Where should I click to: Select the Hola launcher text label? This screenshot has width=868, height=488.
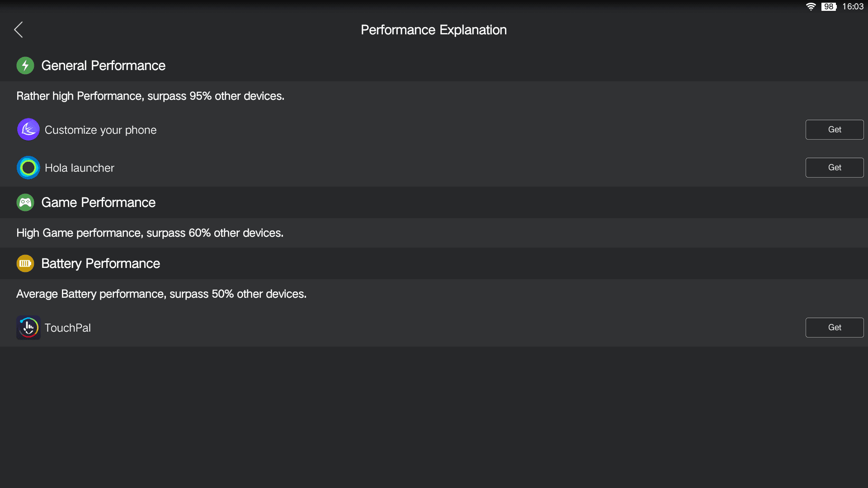80,168
